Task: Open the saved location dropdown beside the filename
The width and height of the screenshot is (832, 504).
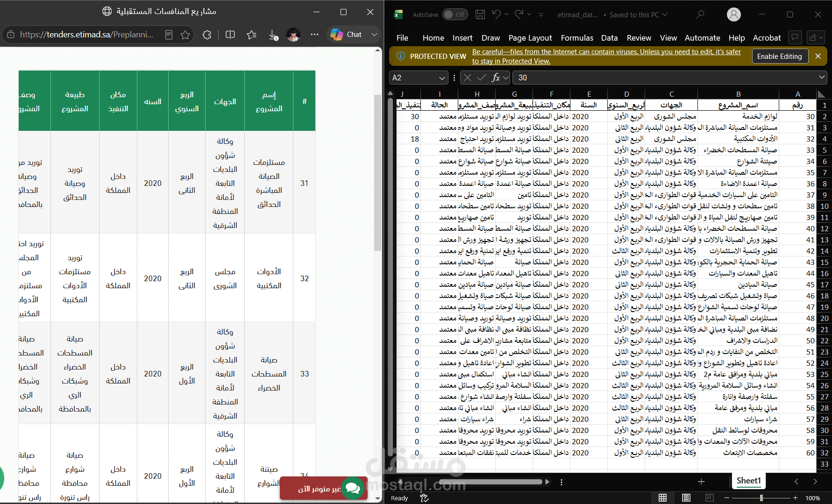Action: (665, 14)
